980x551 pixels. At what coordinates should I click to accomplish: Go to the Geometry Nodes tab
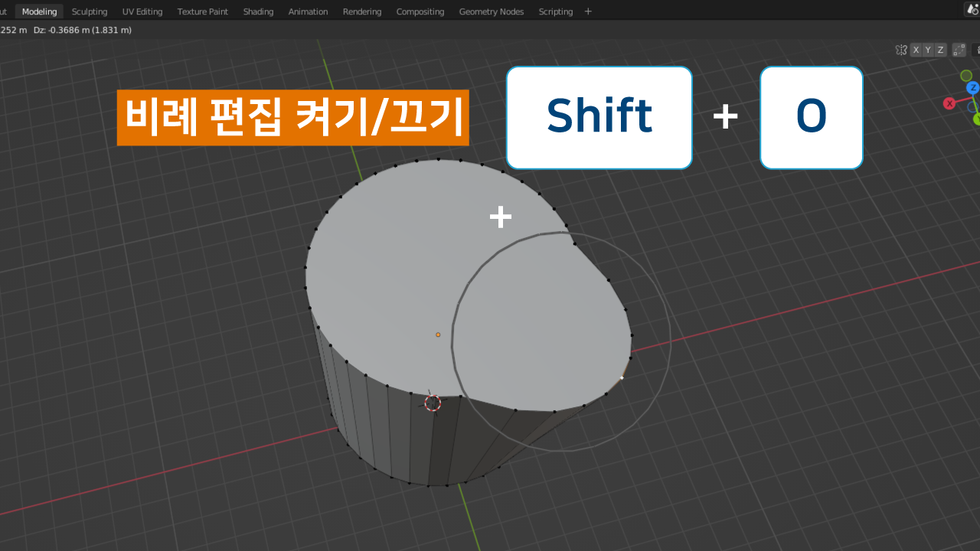(491, 11)
